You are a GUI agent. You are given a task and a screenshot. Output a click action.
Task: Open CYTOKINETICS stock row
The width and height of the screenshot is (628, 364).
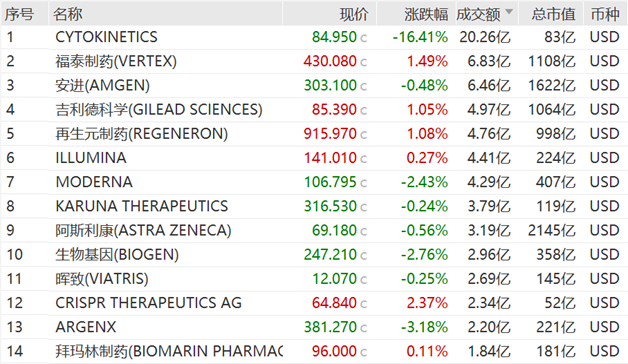[314, 37]
